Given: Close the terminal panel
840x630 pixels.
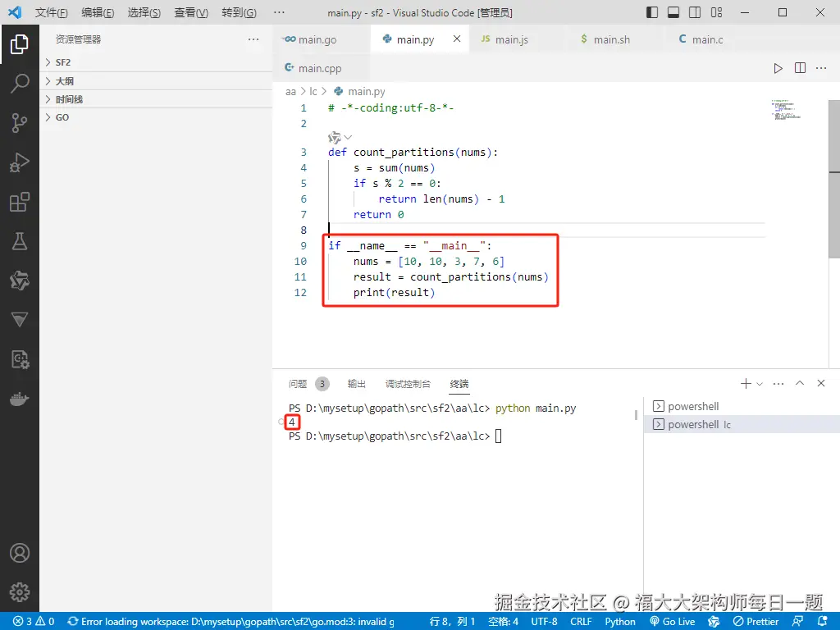Looking at the screenshot, I should point(820,383).
